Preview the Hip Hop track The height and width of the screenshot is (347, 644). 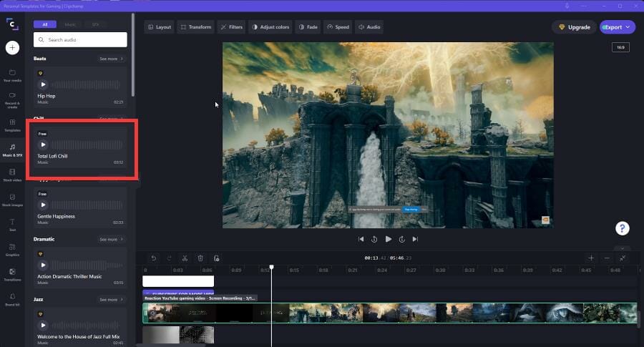[43, 84]
